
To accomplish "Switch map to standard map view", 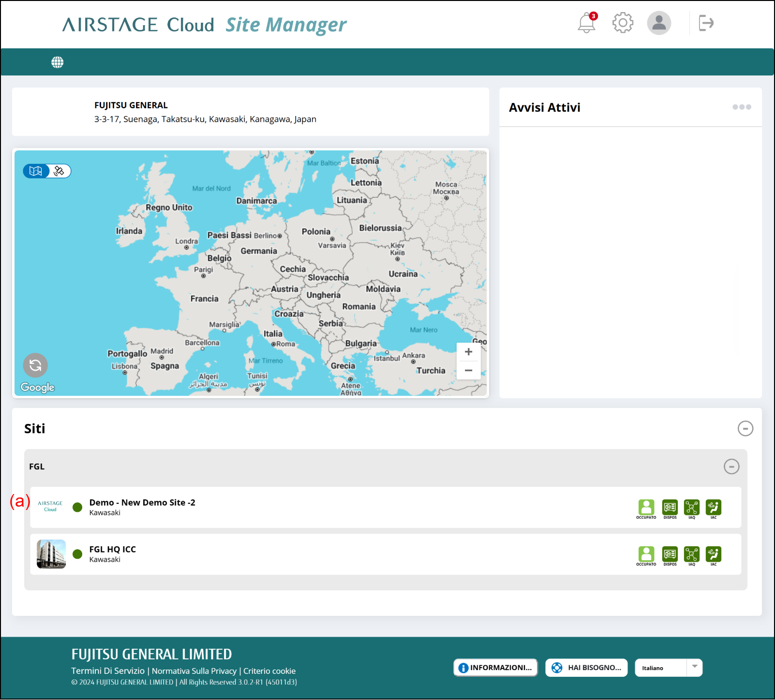I will (36, 171).
